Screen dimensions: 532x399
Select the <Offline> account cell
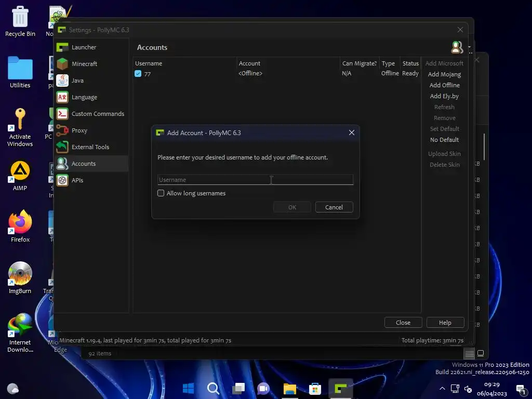pyautogui.click(x=250, y=73)
